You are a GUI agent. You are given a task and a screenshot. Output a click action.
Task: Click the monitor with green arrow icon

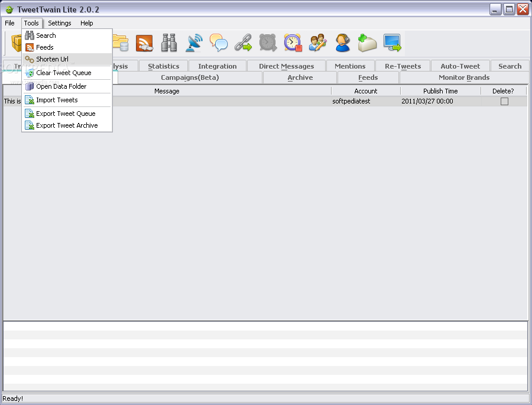392,43
